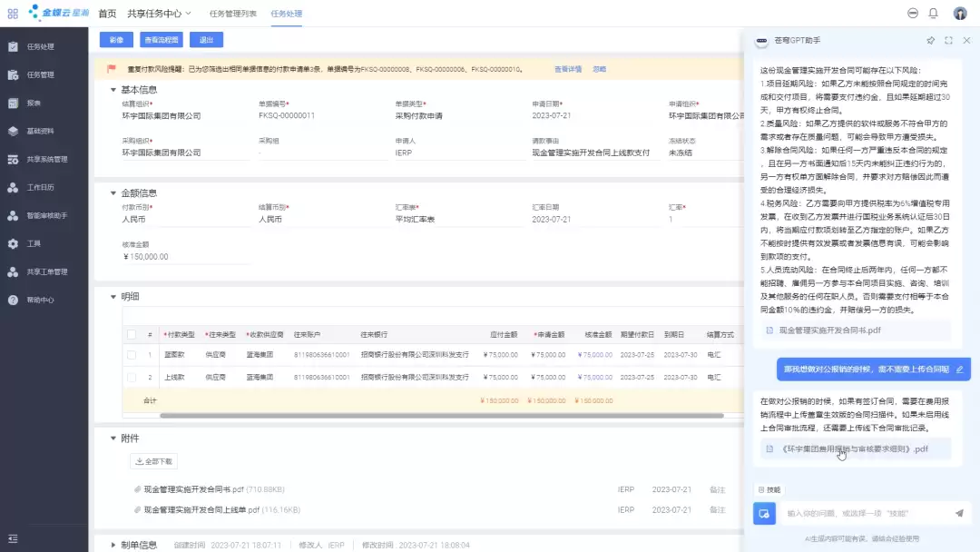Open the 共享任务中心 dropdown menu

point(160,13)
